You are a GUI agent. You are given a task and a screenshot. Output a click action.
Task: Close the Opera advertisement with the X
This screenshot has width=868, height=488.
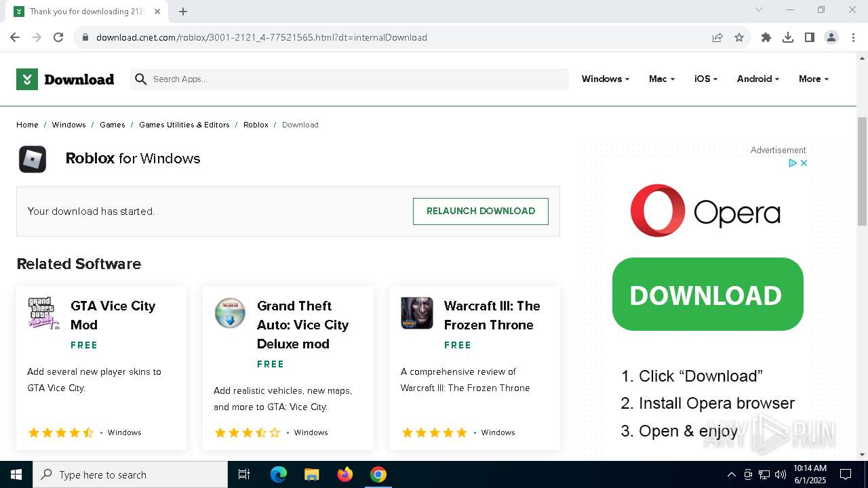click(804, 163)
